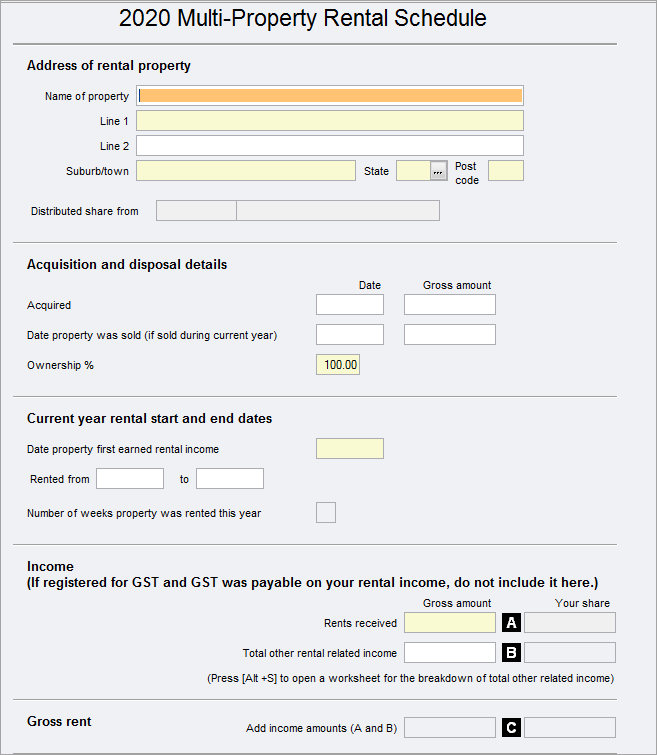This screenshot has width=657, height=755.
Task: Click the address Line 2 field
Action: click(330, 146)
